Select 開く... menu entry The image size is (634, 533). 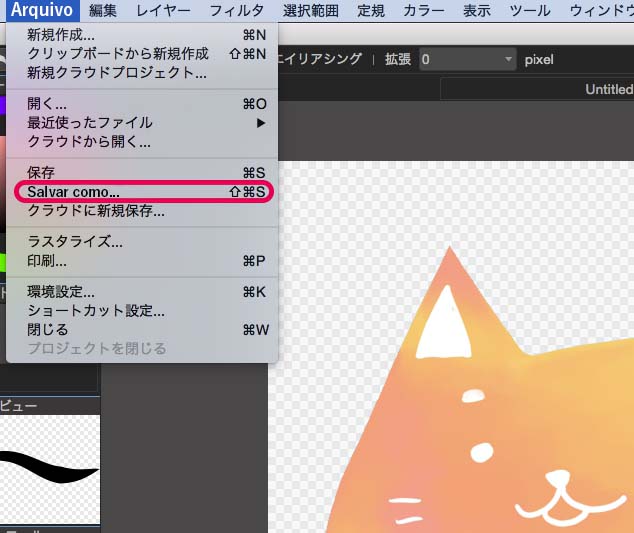tap(142, 104)
